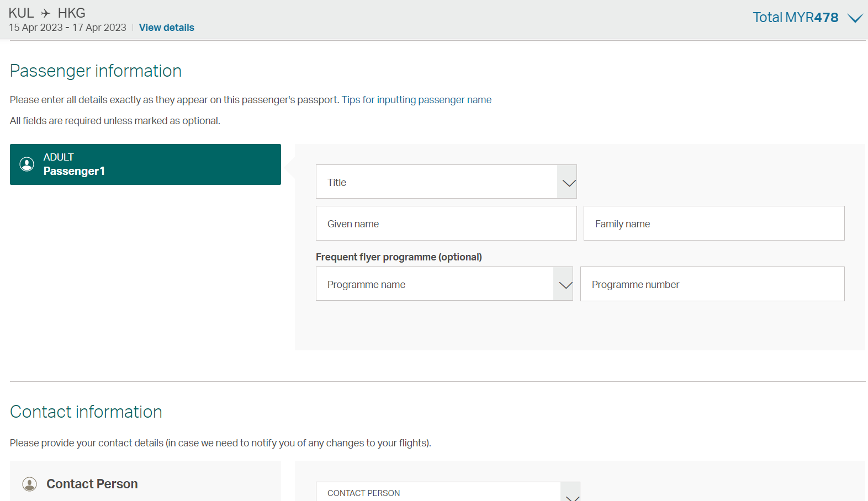Open the Programme name dropdown arrow
This screenshot has width=868, height=501.
[563, 284]
